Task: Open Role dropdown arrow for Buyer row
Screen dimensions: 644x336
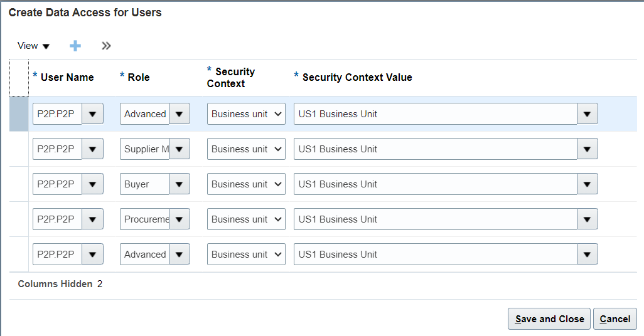Action: [x=180, y=184]
